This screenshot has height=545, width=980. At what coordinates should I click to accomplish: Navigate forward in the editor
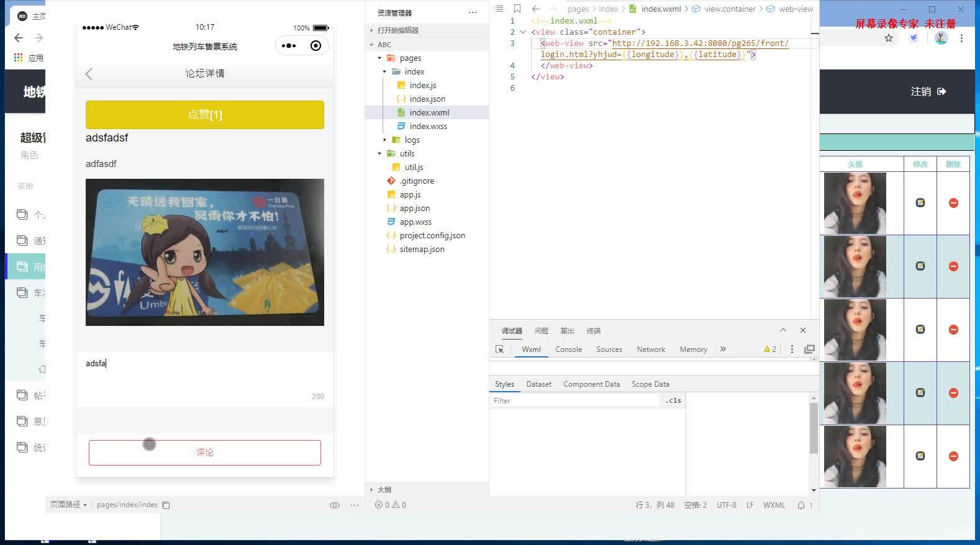click(553, 9)
